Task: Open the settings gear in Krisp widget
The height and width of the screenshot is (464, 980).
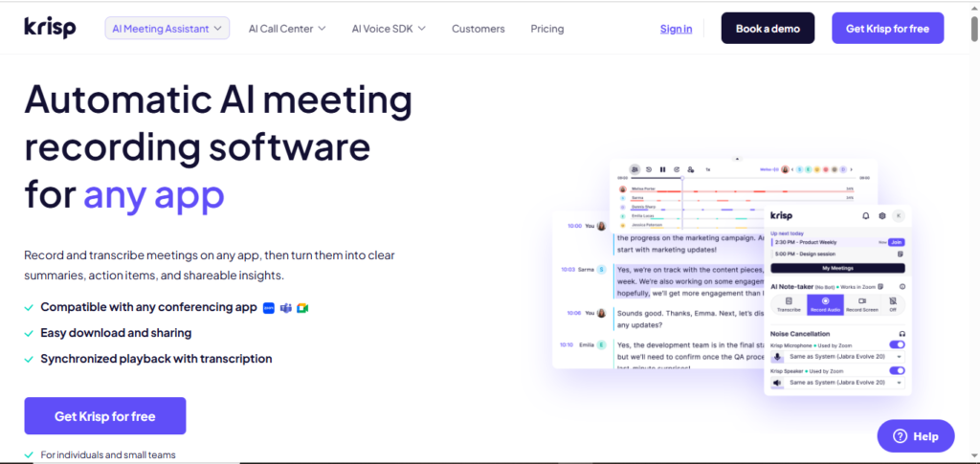Action: click(882, 216)
